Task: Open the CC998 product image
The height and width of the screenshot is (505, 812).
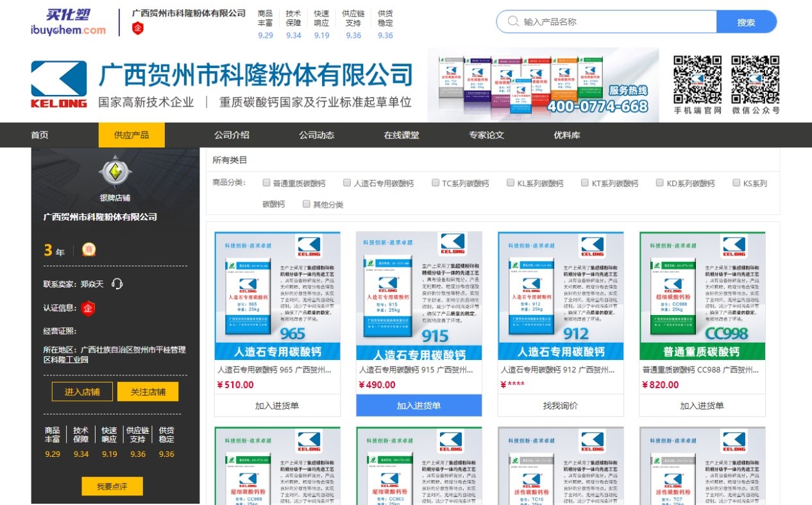Action: click(702, 296)
